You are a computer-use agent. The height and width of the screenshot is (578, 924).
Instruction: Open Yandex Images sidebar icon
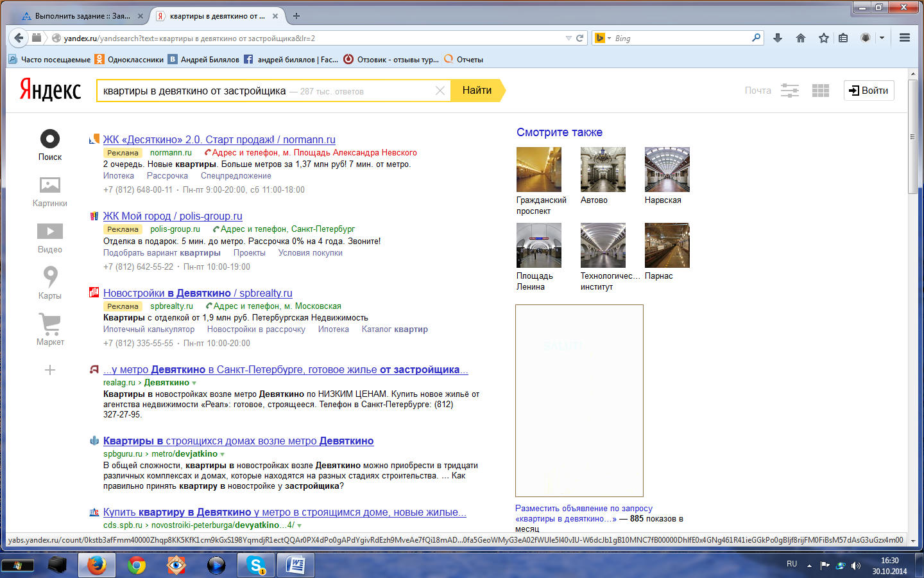point(49,185)
